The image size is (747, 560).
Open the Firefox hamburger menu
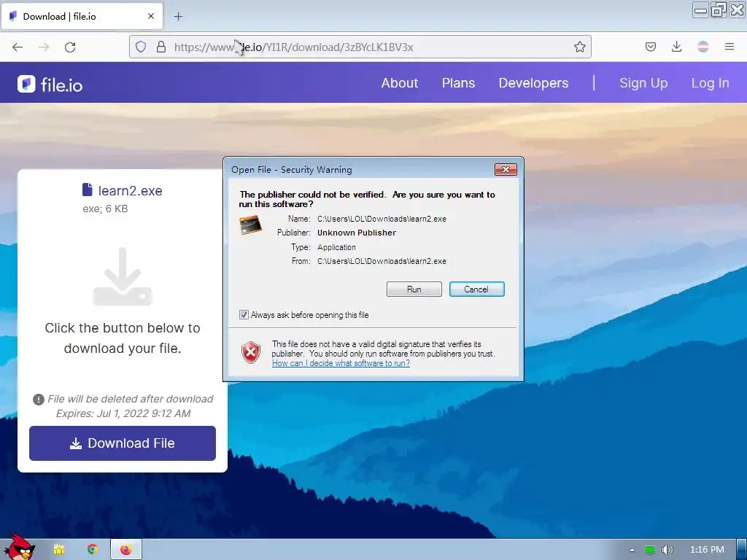click(x=729, y=47)
